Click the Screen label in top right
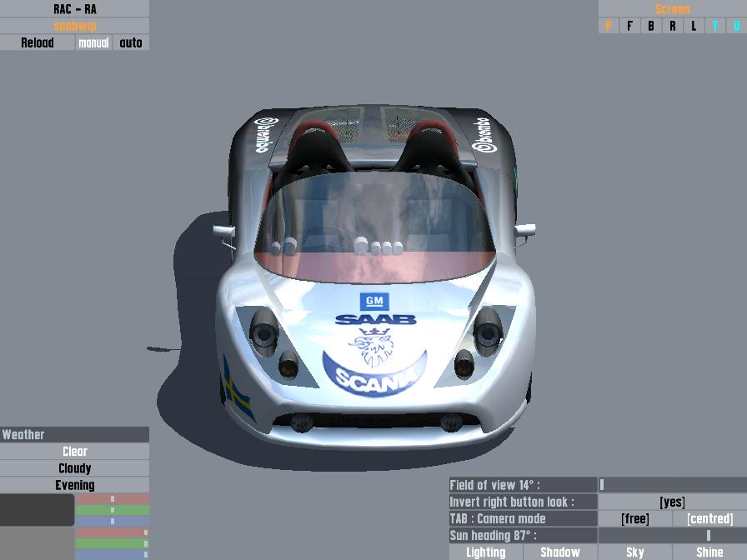This screenshot has width=747, height=560. click(x=672, y=8)
